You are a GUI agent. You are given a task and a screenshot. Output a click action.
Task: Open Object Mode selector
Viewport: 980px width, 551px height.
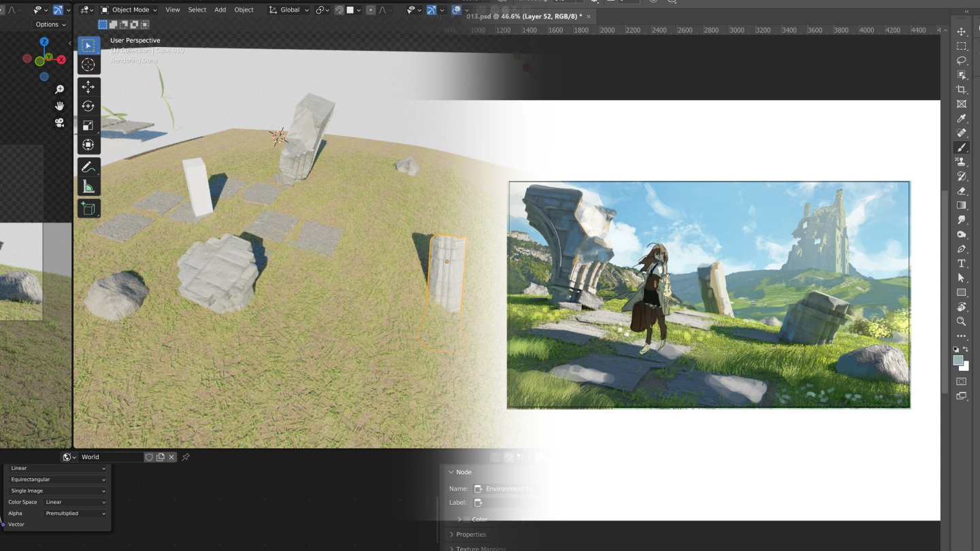click(x=129, y=10)
